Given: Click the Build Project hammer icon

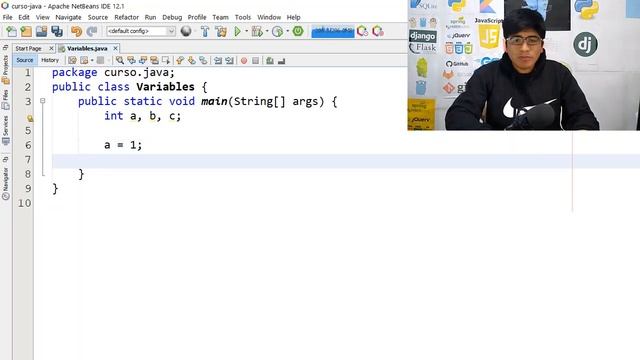Looking at the screenshot, I should (205, 31).
